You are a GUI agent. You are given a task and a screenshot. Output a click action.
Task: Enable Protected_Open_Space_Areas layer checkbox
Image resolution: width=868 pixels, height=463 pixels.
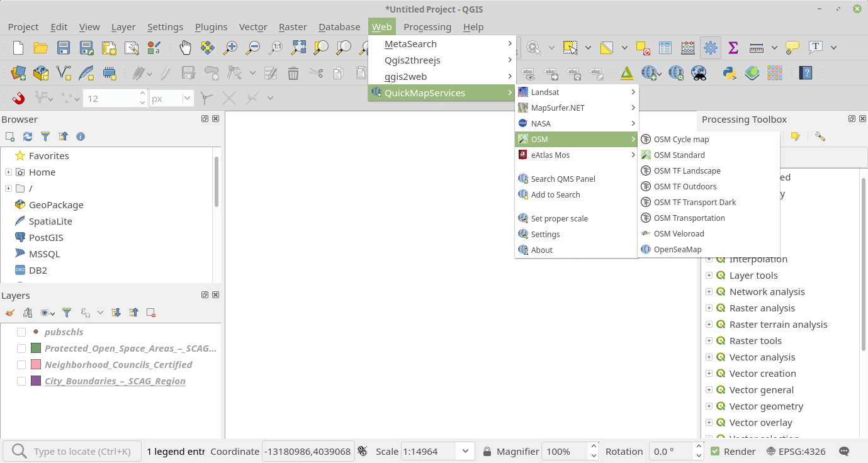click(x=21, y=349)
